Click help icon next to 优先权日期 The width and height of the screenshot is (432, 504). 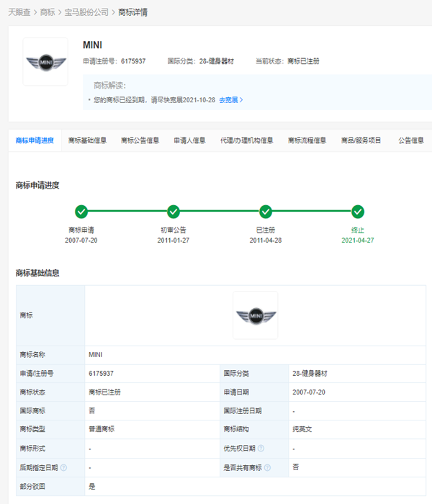point(261,449)
